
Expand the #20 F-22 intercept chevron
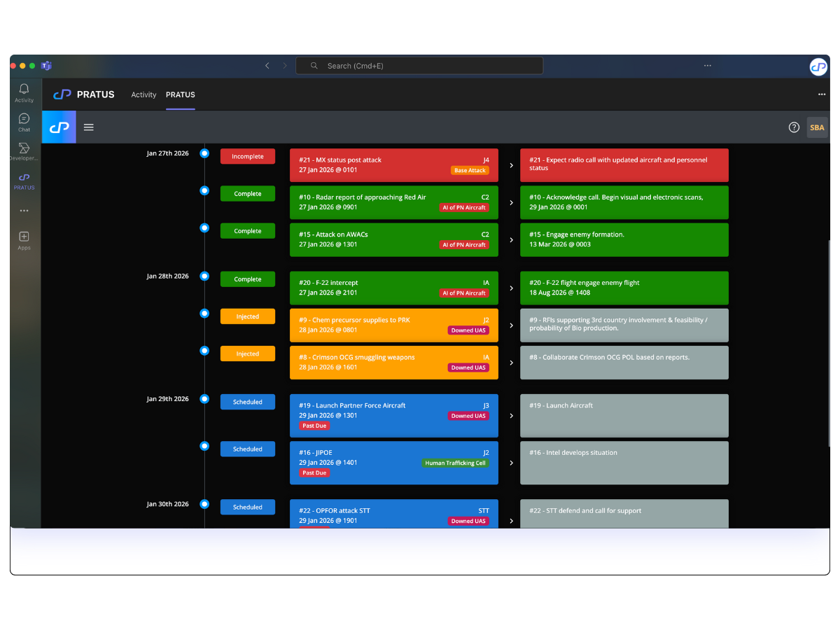coord(511,288)
